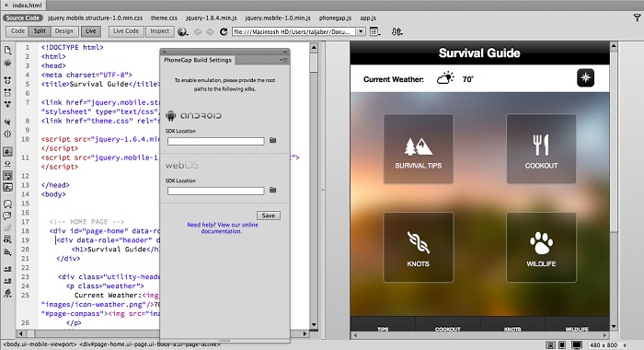The image size is (644, 350).
Task: Click the Save button in PhoneGap settings
Action: (x=269, y=216)
